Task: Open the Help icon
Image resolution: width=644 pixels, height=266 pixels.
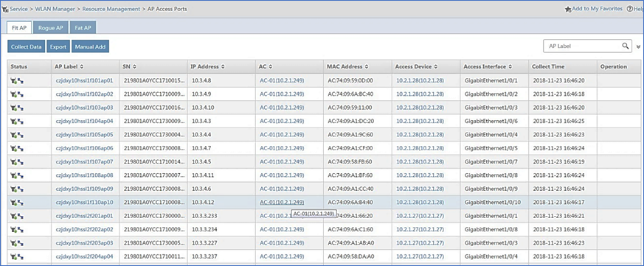Action: pyautogui.click(x=629, y=9)
